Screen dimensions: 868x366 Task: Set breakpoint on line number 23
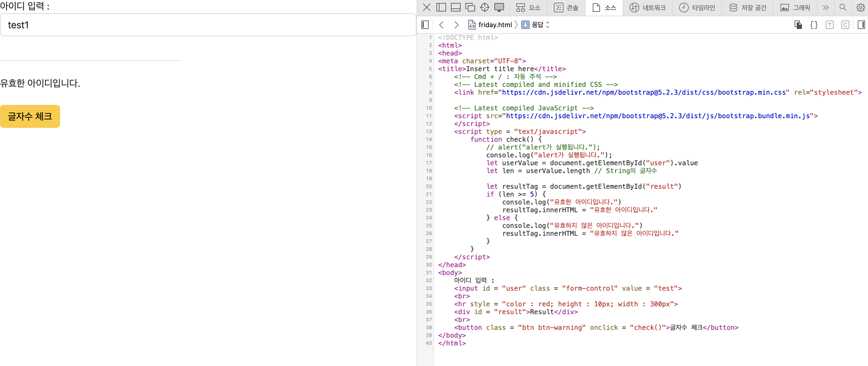429,210
